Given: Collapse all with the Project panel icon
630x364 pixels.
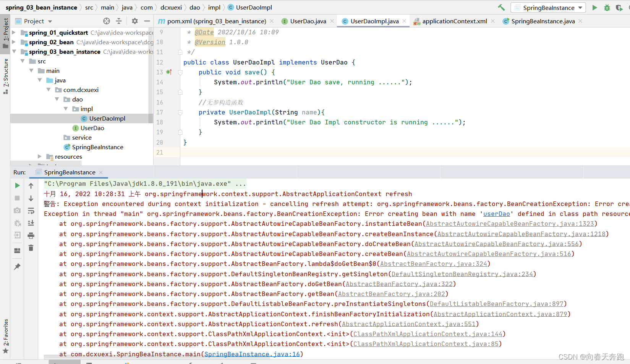Looking at the screenshot, I should (119, 21).
